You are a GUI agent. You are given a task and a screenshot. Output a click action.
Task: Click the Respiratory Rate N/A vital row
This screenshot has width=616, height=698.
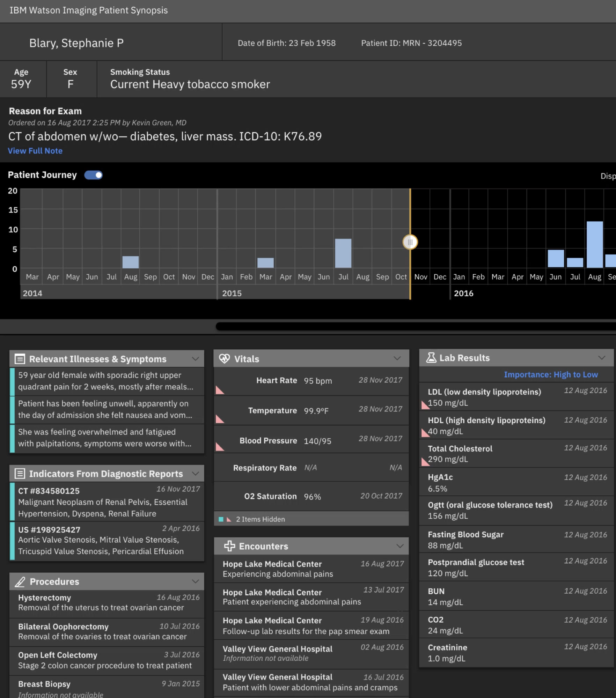[x=311, y=468]
